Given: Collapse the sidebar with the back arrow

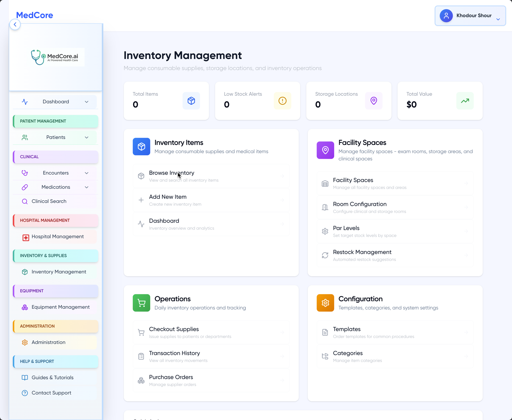Looking at the screenshot, I should click(15, 24).
